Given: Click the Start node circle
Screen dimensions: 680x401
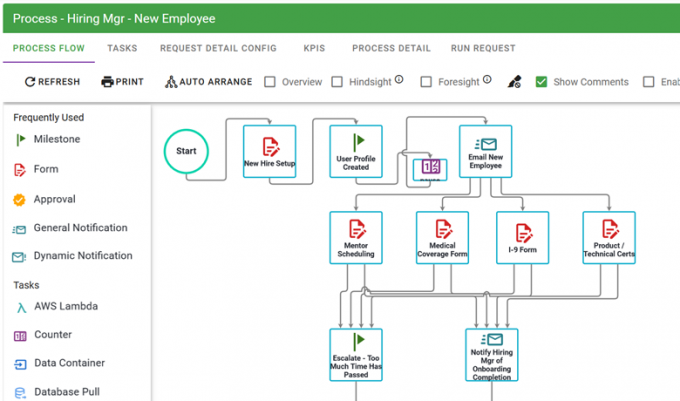Looking at the screenshot, I should tap(187, 152).
